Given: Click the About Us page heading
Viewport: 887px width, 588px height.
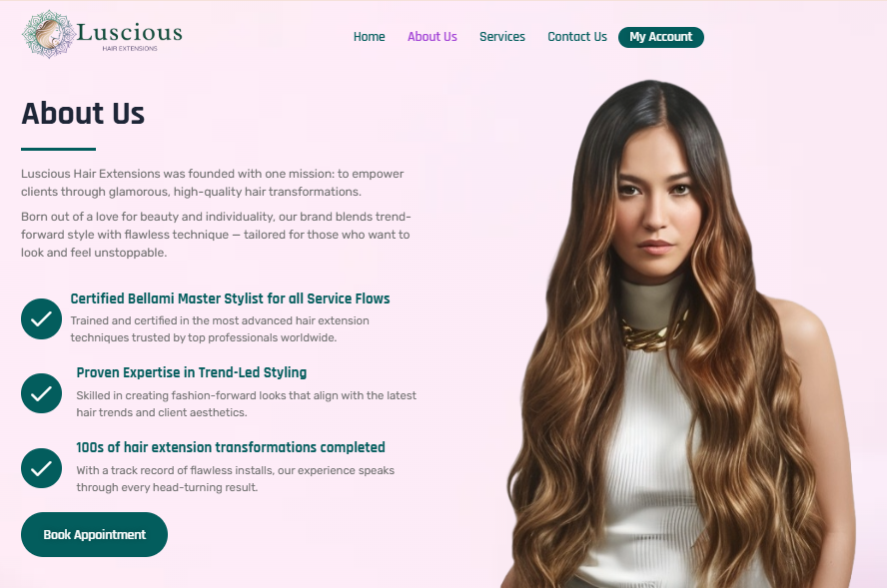Looking at the screenshot, I should pyautogui.click(x=83, y=113).
